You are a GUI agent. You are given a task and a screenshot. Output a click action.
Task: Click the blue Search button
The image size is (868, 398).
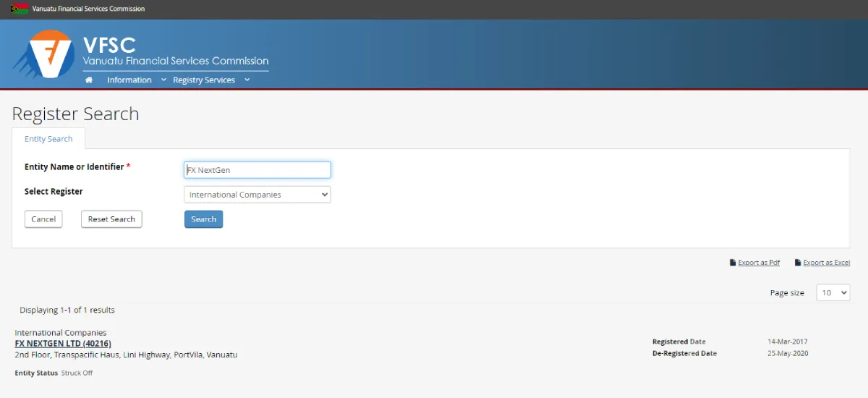click(x=203, y=219)
